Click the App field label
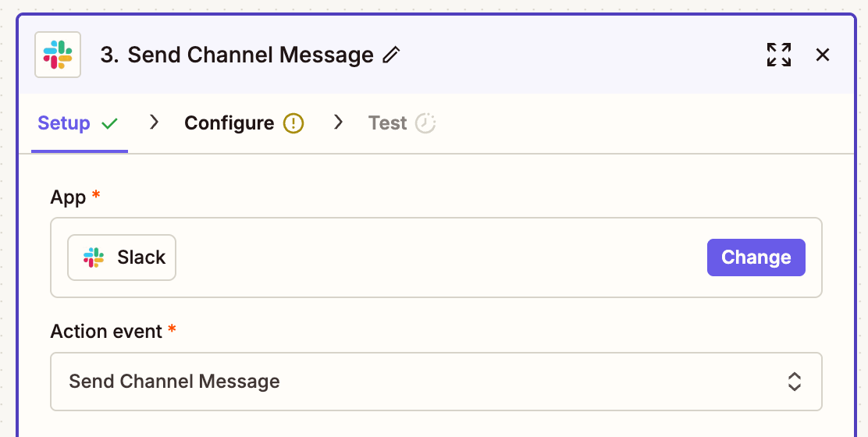The height and width of the screenshot is (437, 868). (x=68, y=197)
